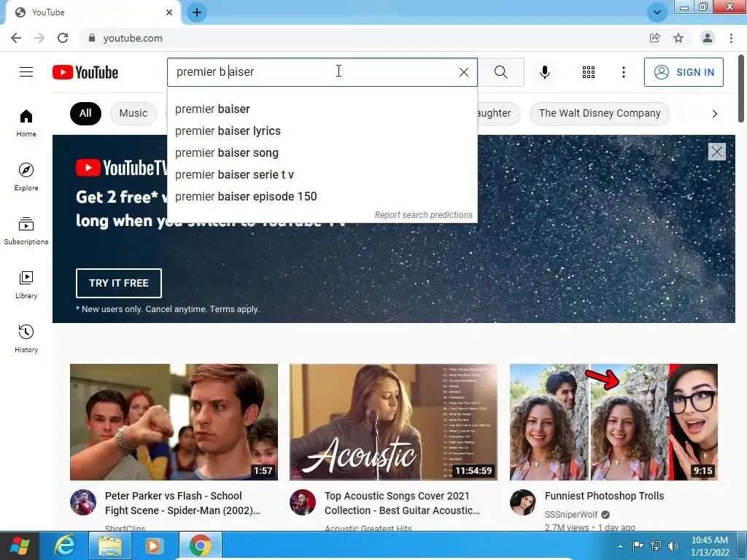Select the All filter chip

[85, 113]
